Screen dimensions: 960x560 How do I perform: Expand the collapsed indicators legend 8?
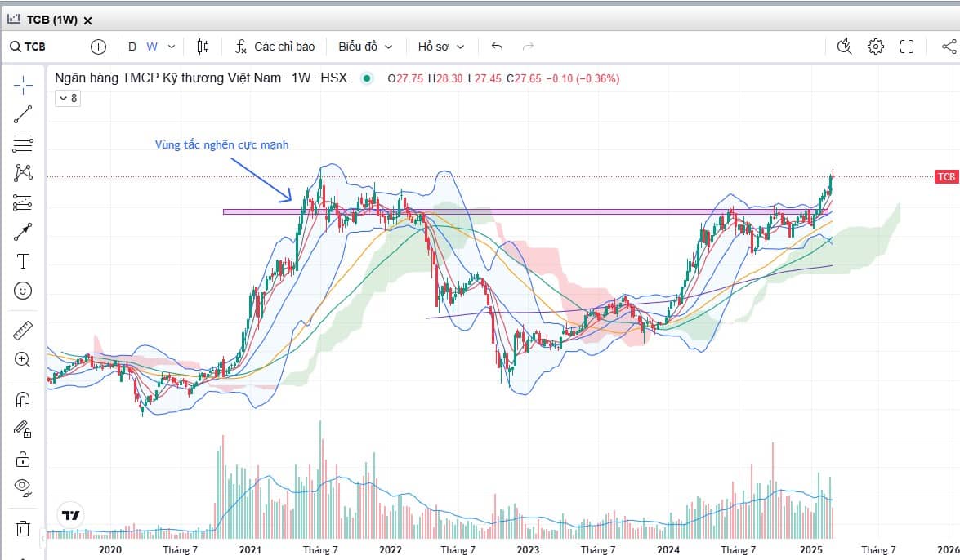68,98
